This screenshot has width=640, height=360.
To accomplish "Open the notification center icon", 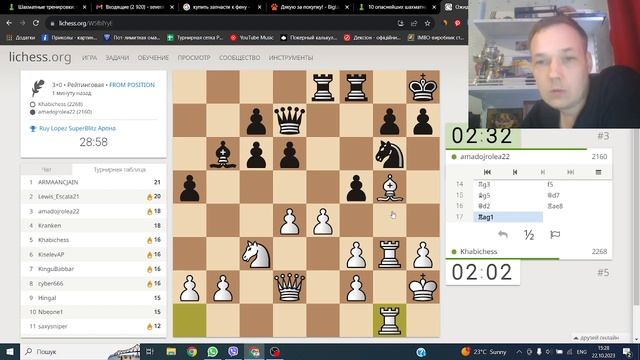I will [628, 351].
